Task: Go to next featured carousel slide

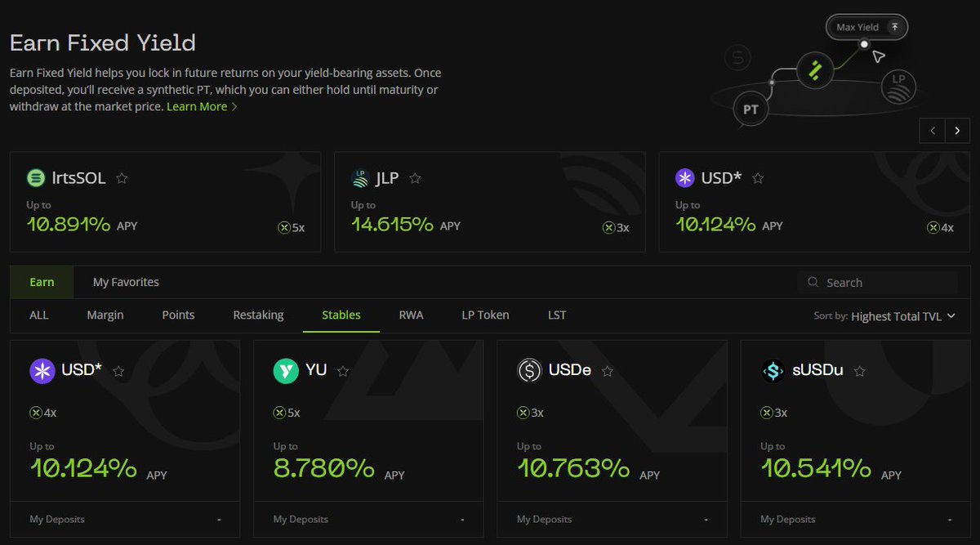Action: (x=957, y=131)
